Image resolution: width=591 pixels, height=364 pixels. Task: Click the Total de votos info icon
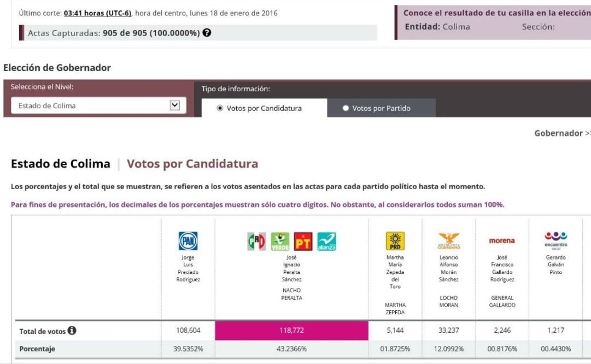pos(72,331)
